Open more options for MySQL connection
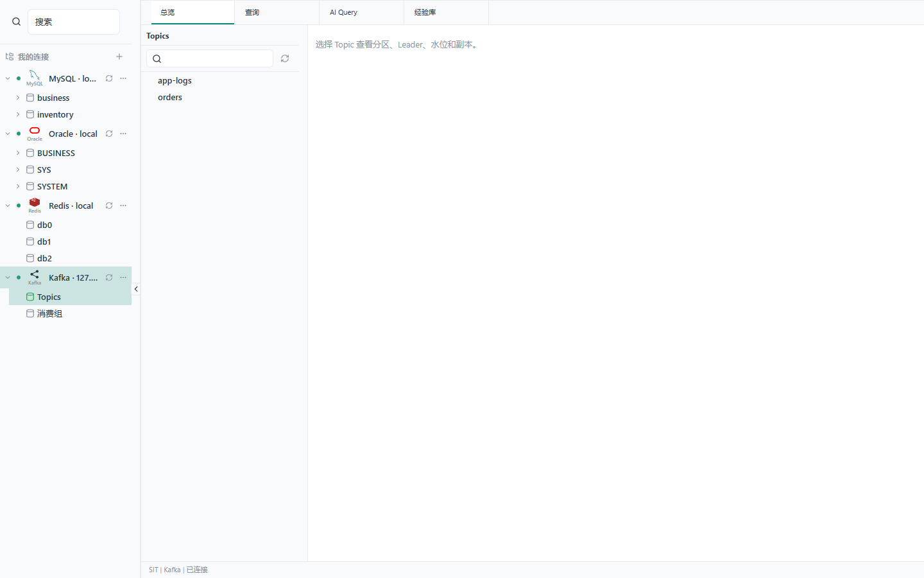 click(123, 78)
